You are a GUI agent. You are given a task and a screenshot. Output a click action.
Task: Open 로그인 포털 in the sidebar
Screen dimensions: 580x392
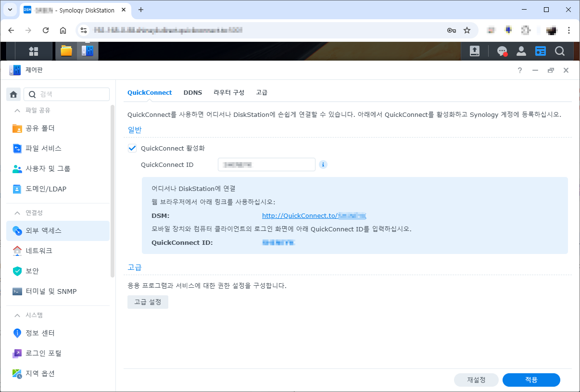58,354
